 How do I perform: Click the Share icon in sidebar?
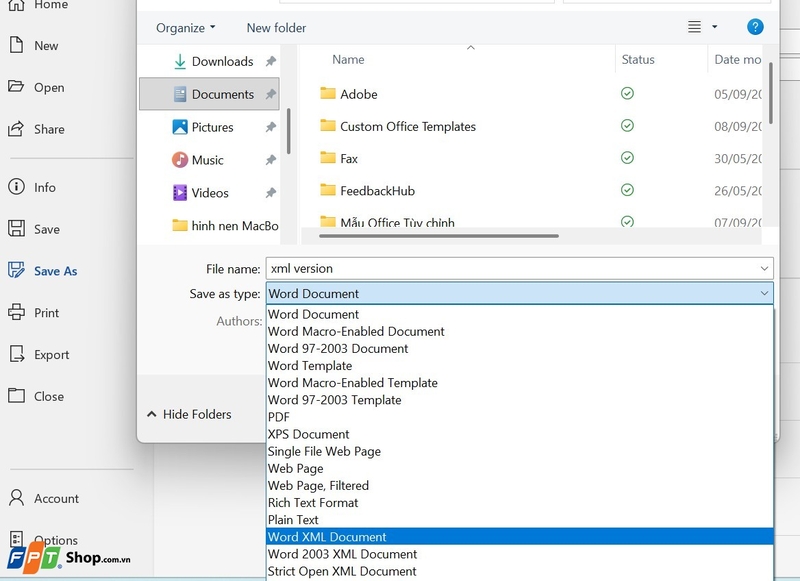click(16, 129)
